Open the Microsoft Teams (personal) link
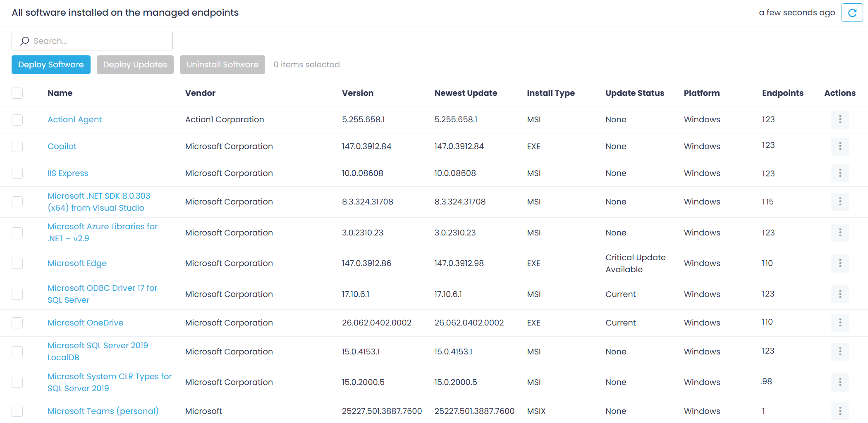868x423 pixels. pos(103,411)
